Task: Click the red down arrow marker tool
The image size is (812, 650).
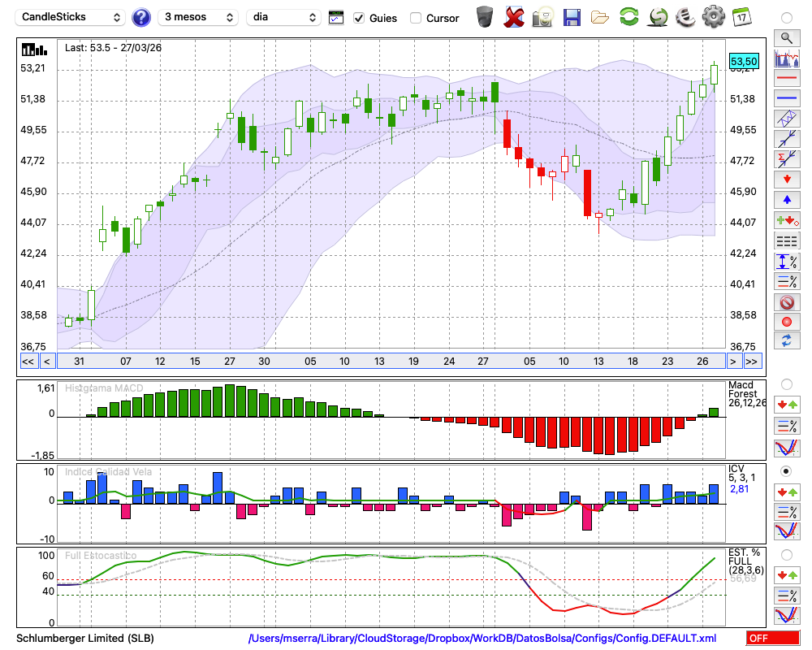Action: click(787, 180)
